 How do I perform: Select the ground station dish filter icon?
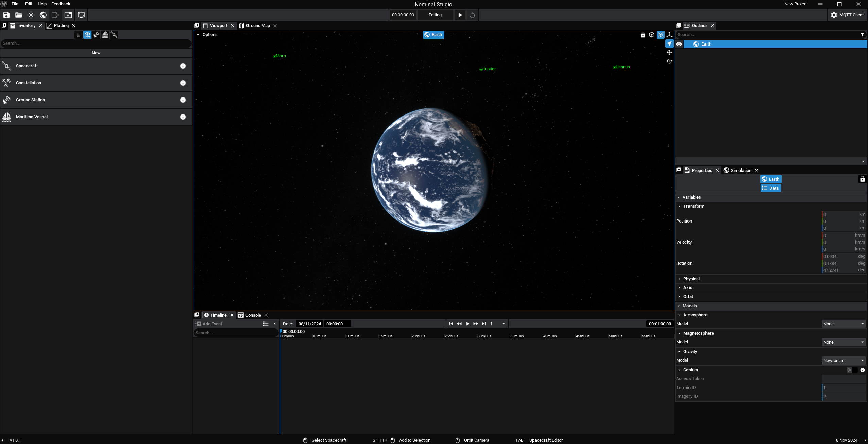point(96,35)
